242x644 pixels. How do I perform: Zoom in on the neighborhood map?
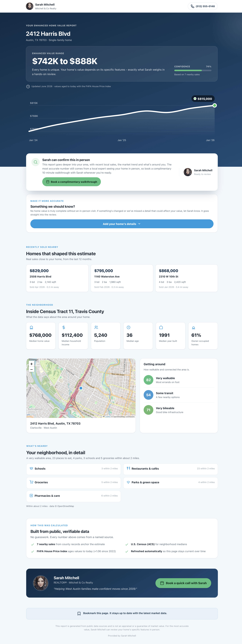(32, 364)
